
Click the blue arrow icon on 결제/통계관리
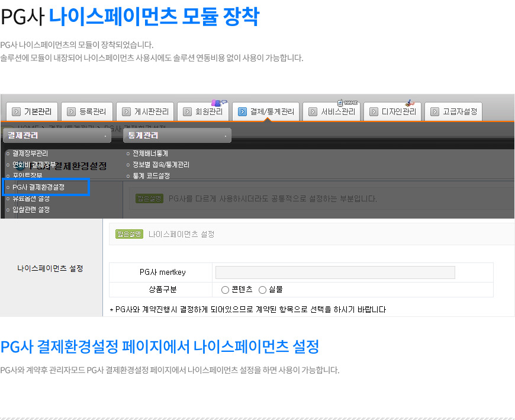[242, 112]
